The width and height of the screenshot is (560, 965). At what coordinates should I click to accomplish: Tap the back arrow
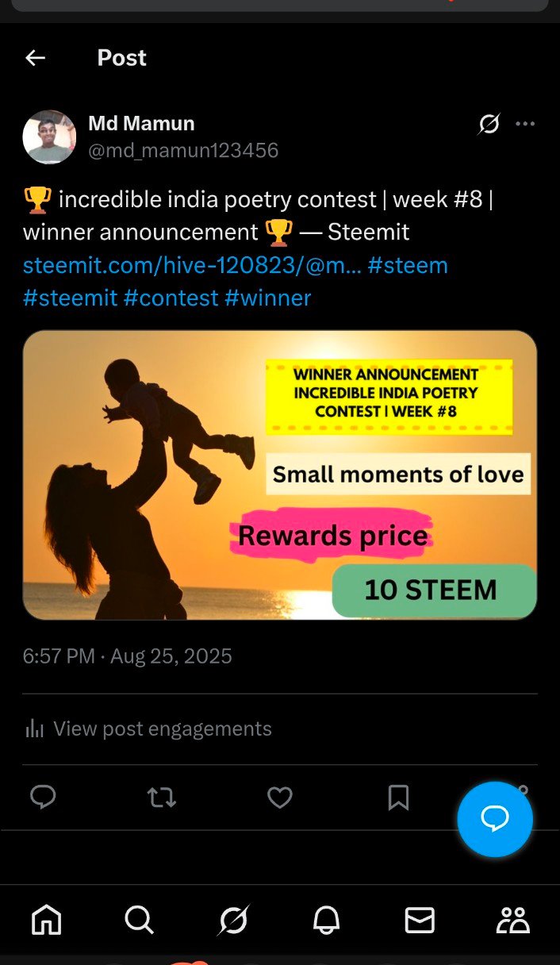(35, 58)
